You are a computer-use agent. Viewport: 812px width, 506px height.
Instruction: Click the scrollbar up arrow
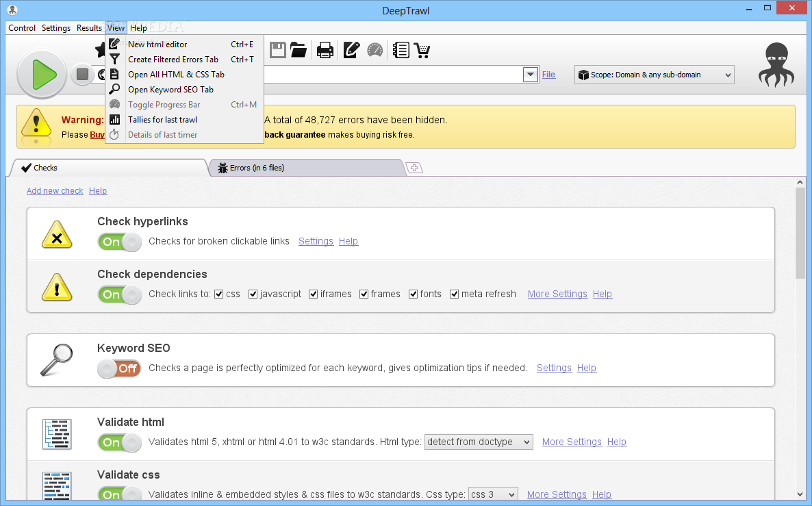click(800, 182)
